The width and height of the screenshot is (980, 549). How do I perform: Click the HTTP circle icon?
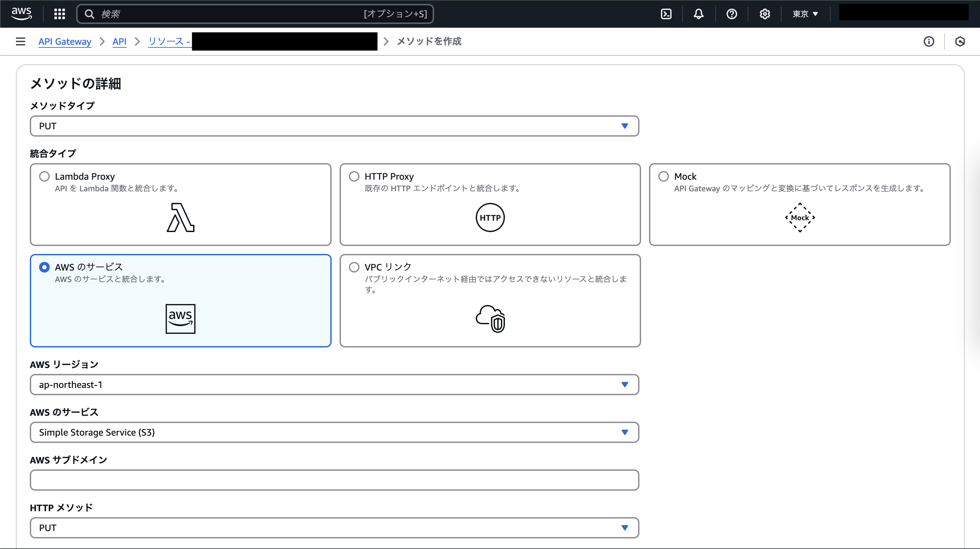point(490,217)
